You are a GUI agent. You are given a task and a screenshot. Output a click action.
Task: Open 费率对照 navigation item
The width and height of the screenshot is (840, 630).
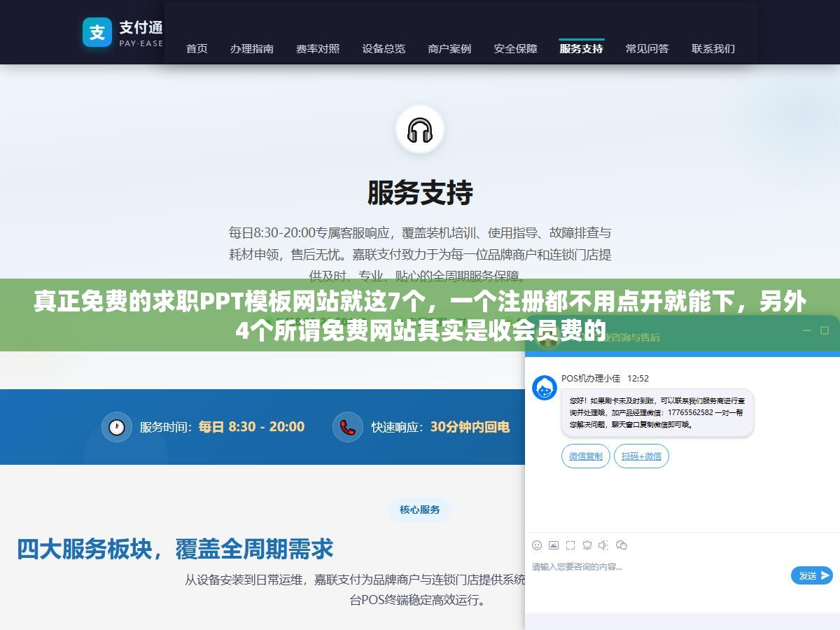[x=318, y=48]
